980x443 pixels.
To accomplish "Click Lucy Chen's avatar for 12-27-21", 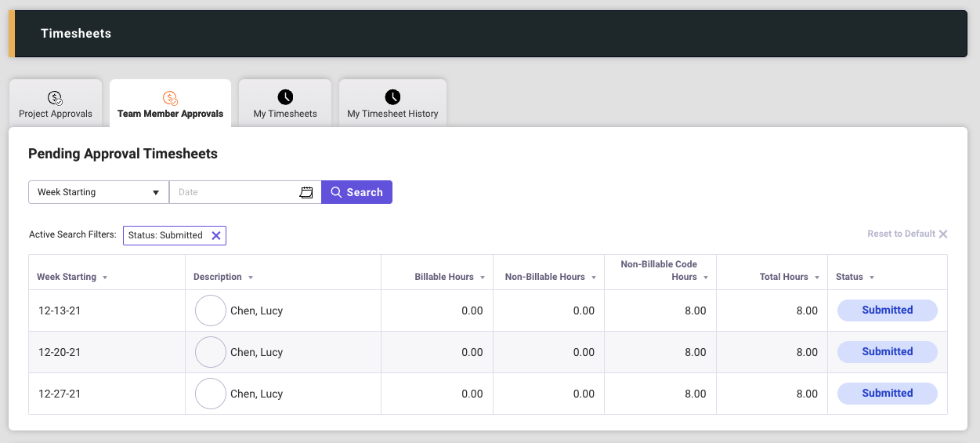I will tap(210, 394).
